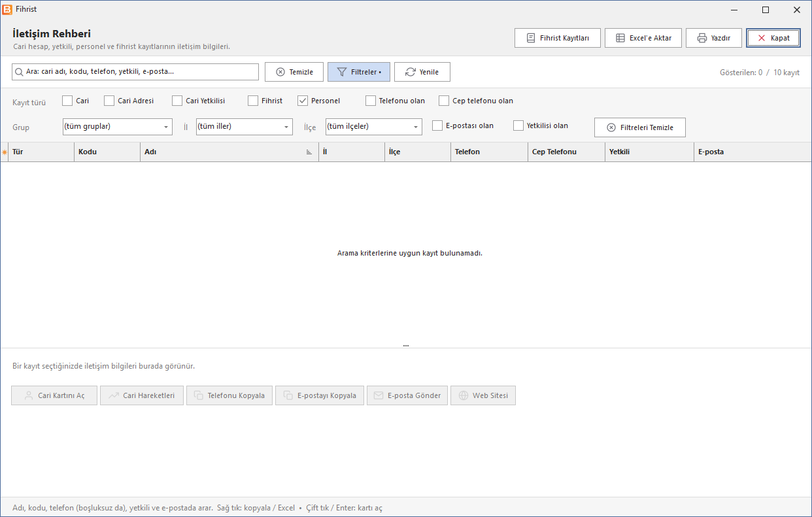Click the İletişim Rehberi heading
The width and height of the screenshot is (812, 517).
[52, 33]
